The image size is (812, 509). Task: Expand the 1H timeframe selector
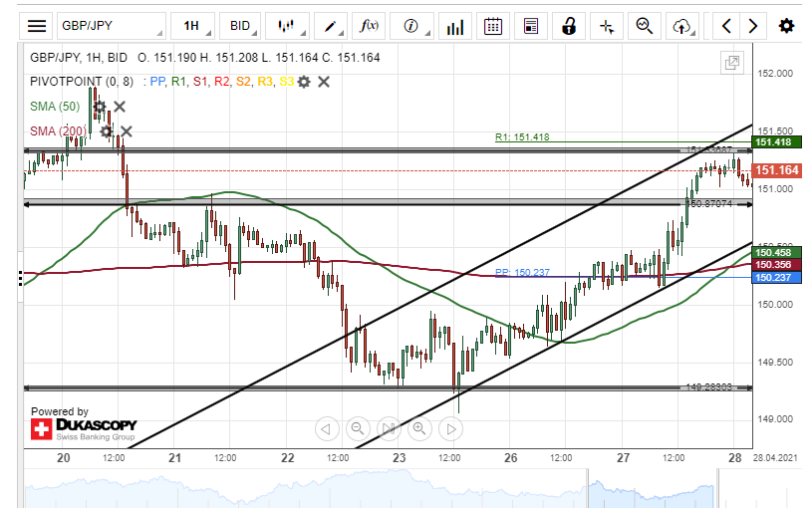(192, 26)
